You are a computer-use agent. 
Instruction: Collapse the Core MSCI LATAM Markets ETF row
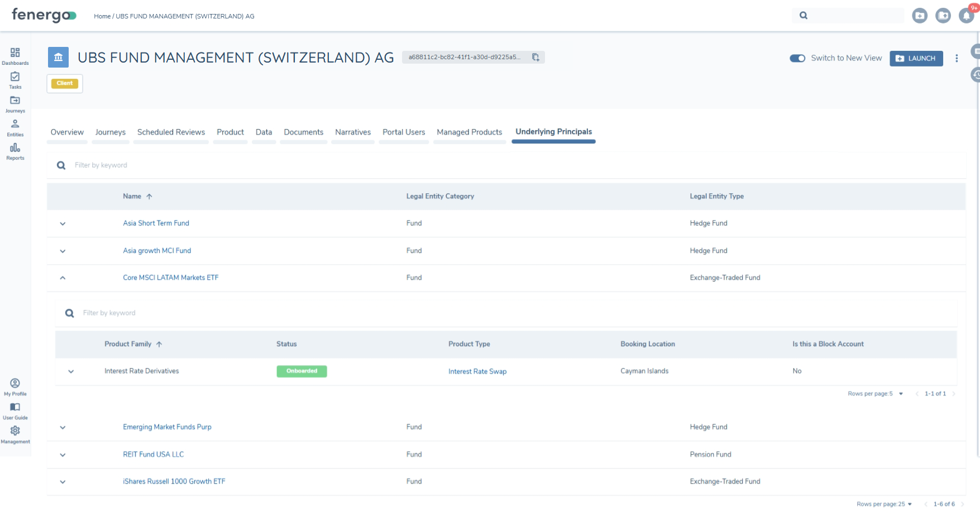[63, 278]
